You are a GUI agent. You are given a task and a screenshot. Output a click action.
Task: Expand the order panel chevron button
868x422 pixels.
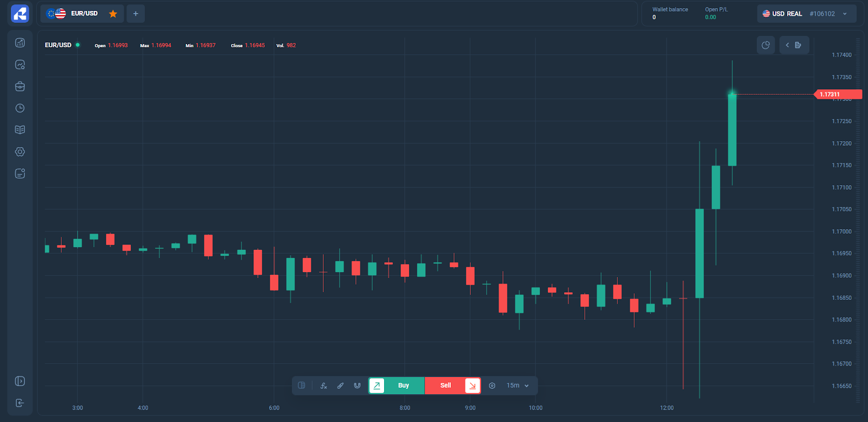point(794,45)
